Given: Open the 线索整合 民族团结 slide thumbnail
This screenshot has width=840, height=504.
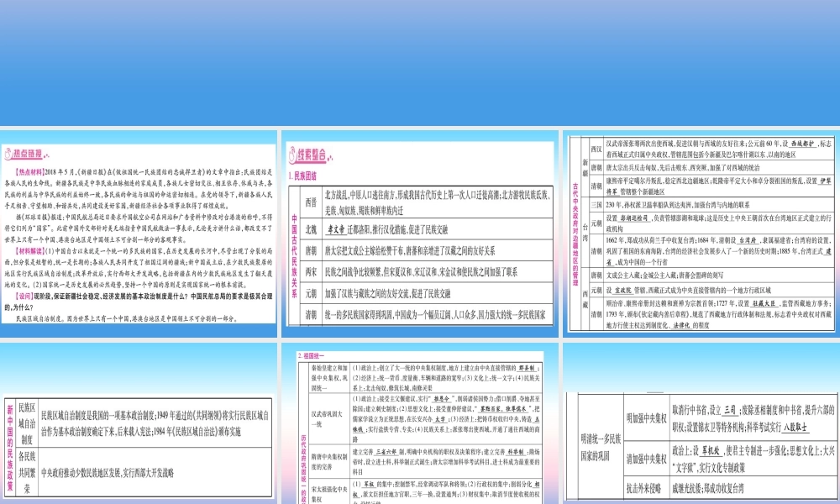Looking at the screenshot, I should coord(420,234).
